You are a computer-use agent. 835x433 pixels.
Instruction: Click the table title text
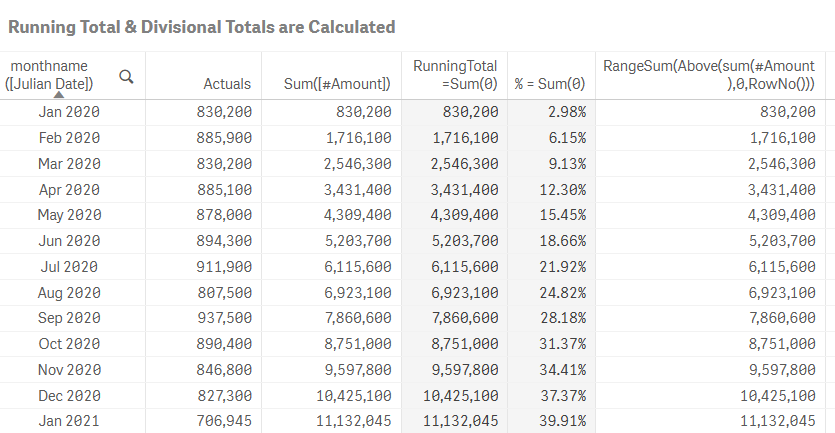pos(201,27)
